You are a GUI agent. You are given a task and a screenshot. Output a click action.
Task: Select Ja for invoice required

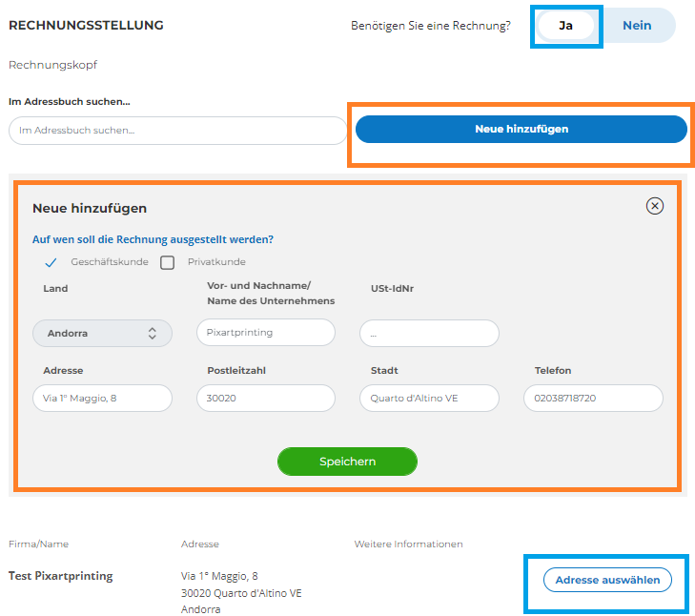click(x=565, y=26)
